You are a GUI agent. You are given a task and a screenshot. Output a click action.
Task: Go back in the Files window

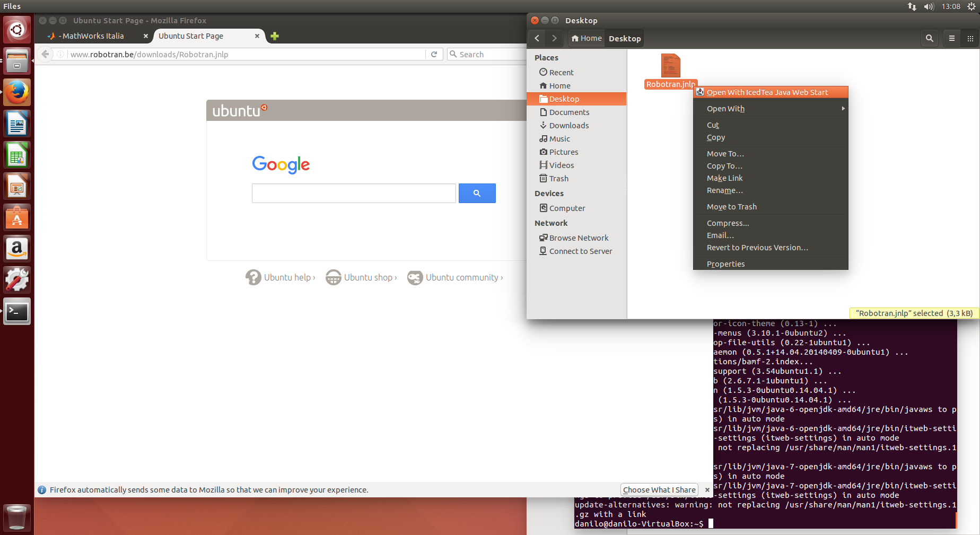[x=537, y=38]
